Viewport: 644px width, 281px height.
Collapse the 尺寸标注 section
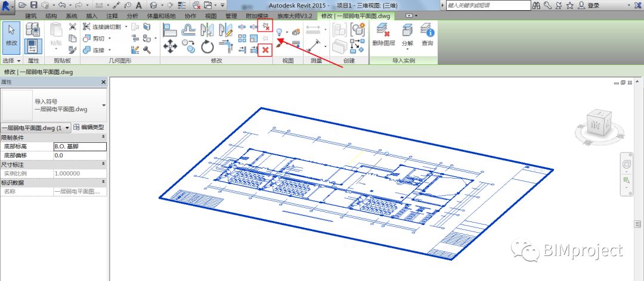point(104,164)
